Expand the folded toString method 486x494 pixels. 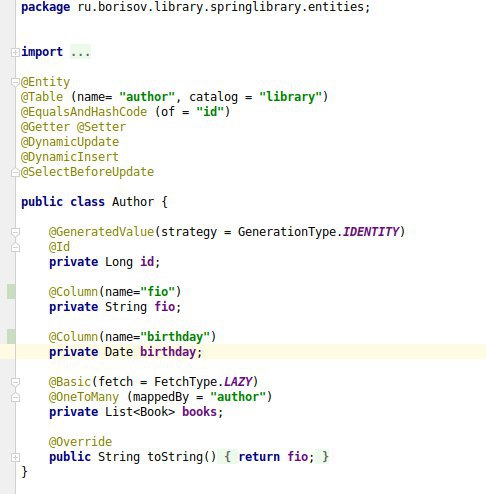(15, 457)
